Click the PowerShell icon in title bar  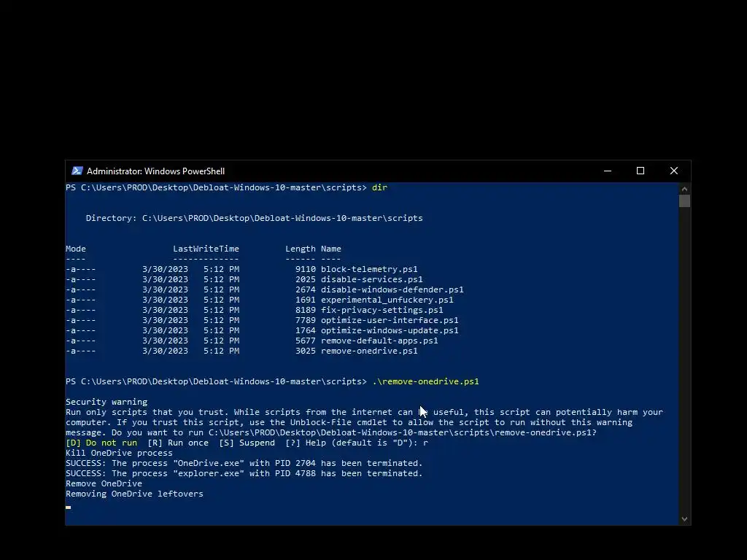point(77,171)
